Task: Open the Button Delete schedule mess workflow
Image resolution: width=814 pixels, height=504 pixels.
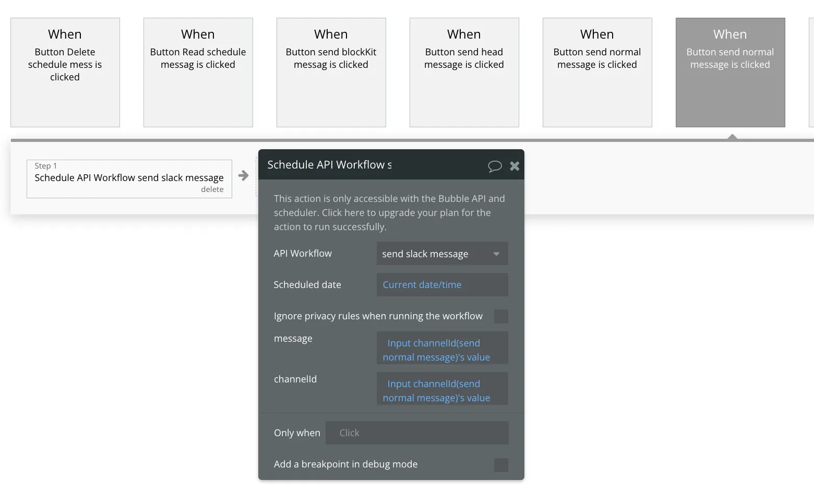Action: pos(65,73)
